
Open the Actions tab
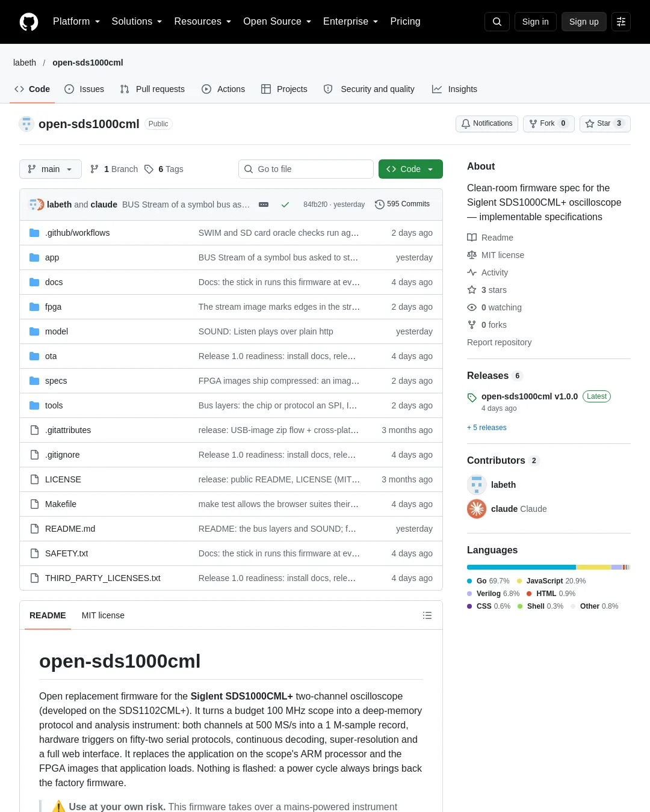223,89
